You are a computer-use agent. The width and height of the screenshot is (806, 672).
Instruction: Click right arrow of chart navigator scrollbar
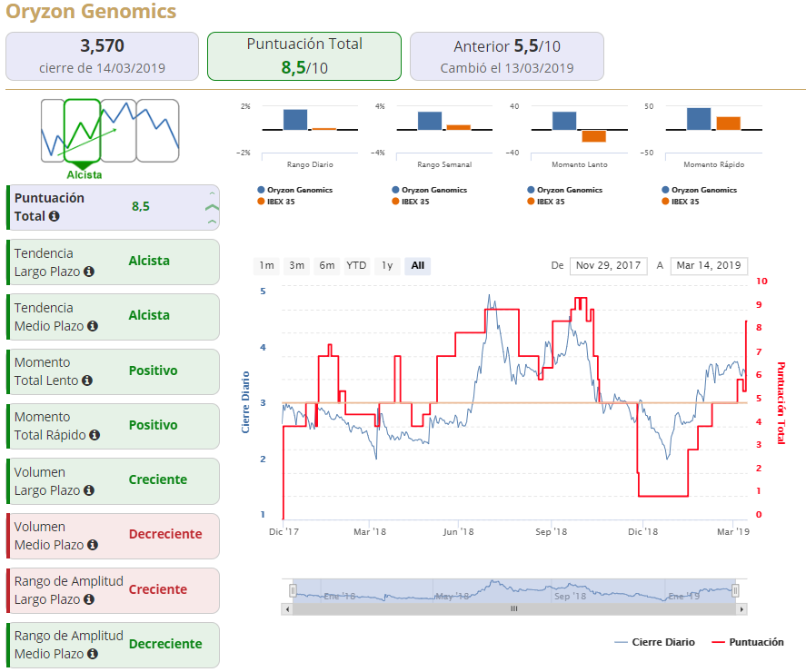[741, 609]
